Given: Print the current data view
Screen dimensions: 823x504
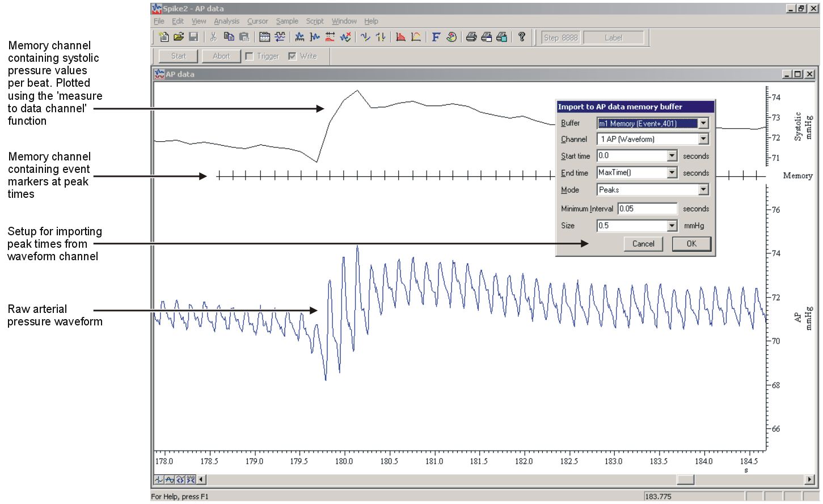Looking at the screenshot, I should [x=471, y=37].
